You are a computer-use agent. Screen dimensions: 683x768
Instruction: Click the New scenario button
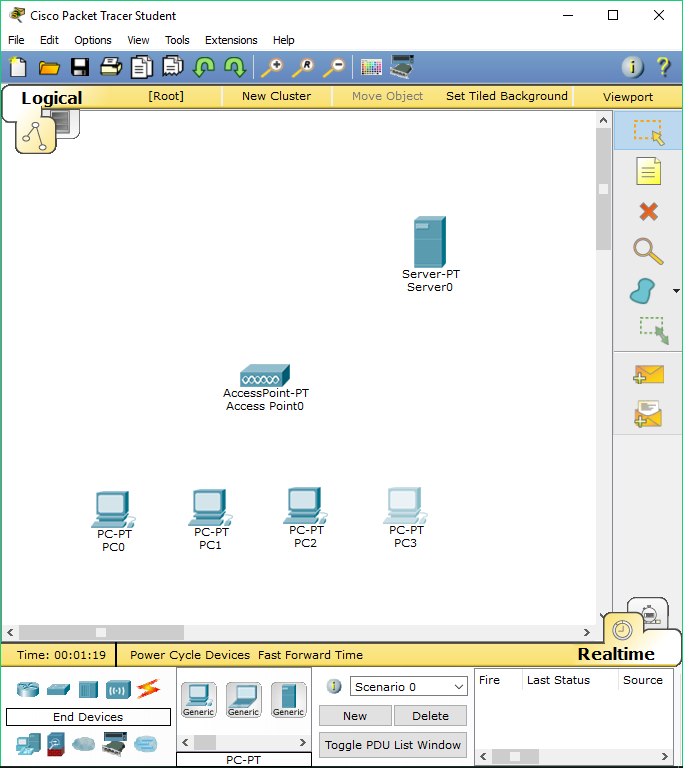355,716
